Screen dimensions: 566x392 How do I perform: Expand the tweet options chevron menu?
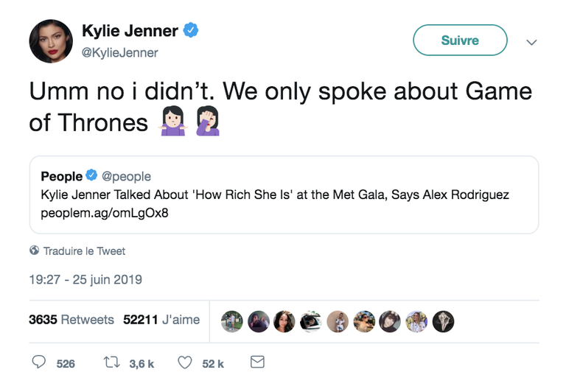point(531,43)
